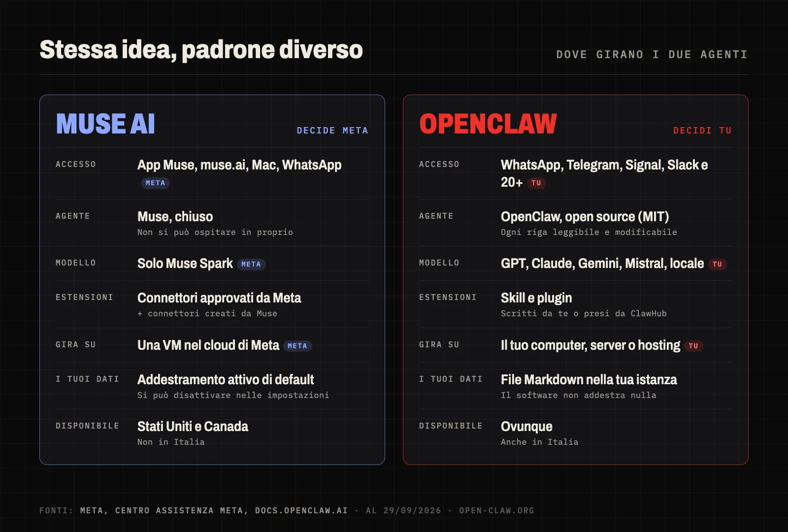Viewport: 788px width, 532px height.
Task: Click 'Una VM nel cloud di Meta'
Action: (208, 345)
